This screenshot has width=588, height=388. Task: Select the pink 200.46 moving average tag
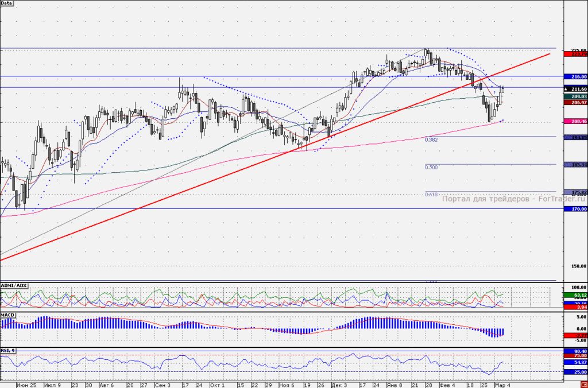click(575, 122)
